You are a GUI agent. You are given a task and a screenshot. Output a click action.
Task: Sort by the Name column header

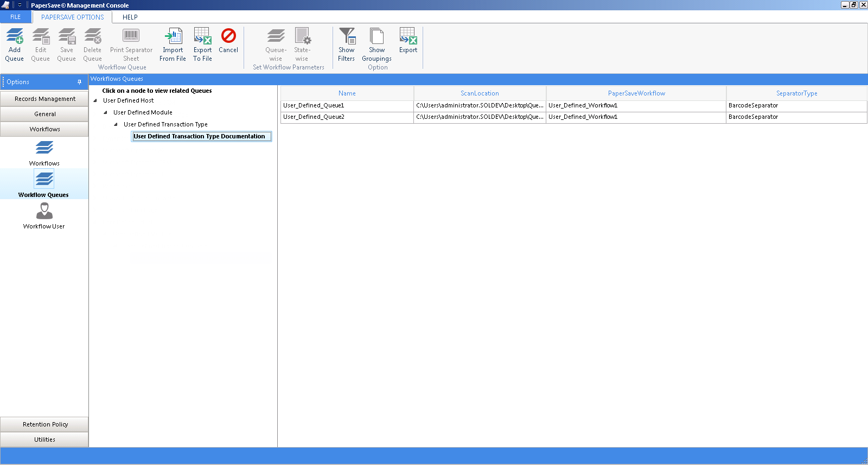pos(347,93)
